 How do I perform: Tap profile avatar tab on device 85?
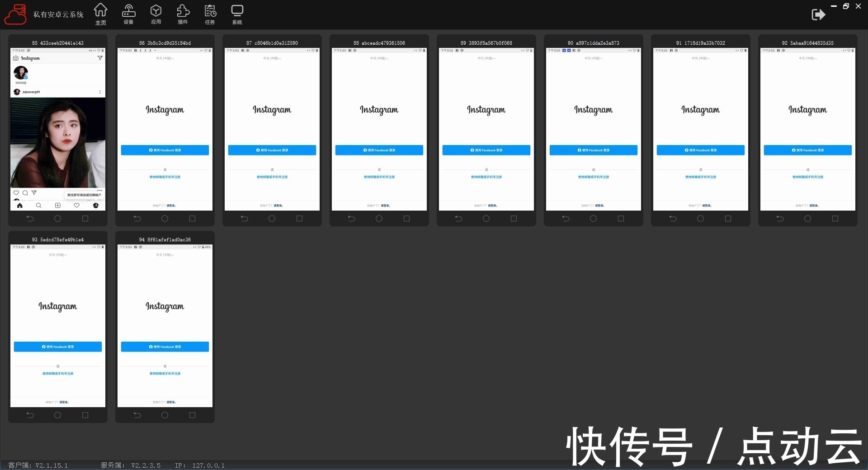point(96,205)
